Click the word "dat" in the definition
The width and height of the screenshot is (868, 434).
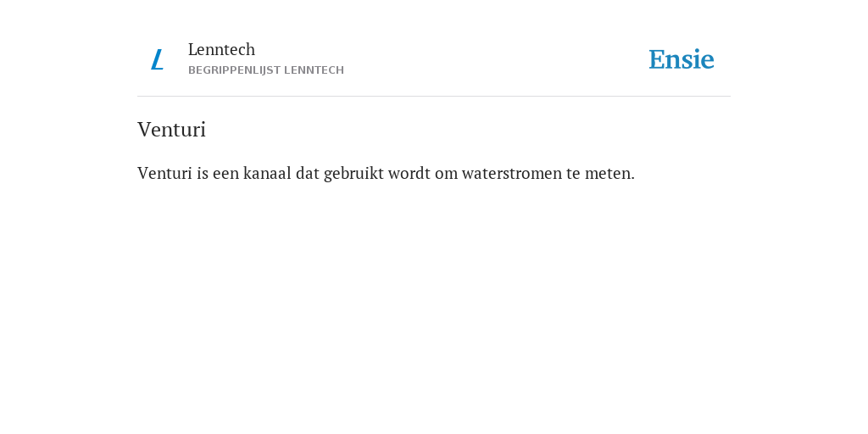coord(307,173)
